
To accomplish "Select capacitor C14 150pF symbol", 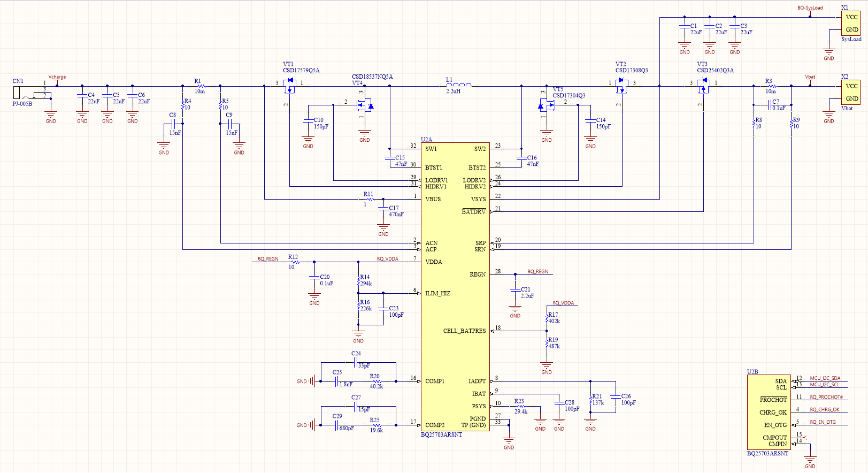I will [x=590, y=121].
